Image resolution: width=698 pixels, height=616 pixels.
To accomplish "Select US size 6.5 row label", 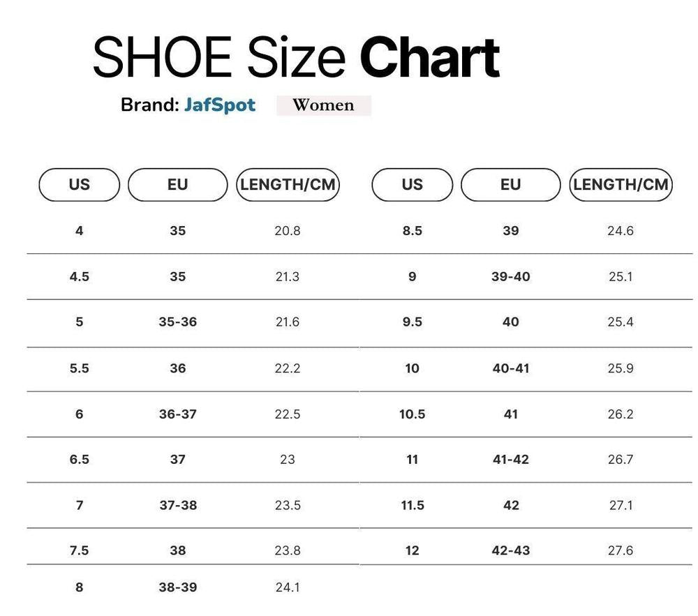I will (79, 460).
